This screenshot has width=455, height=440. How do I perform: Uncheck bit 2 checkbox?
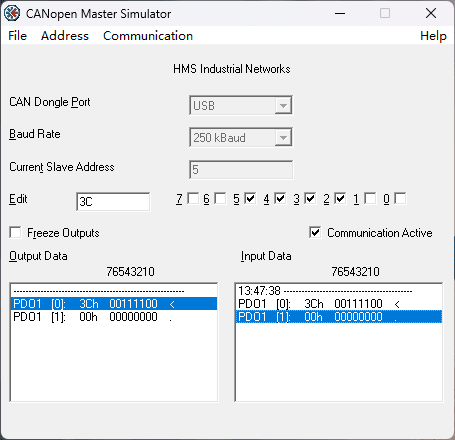pyautogui.click(x=340, y=198)
